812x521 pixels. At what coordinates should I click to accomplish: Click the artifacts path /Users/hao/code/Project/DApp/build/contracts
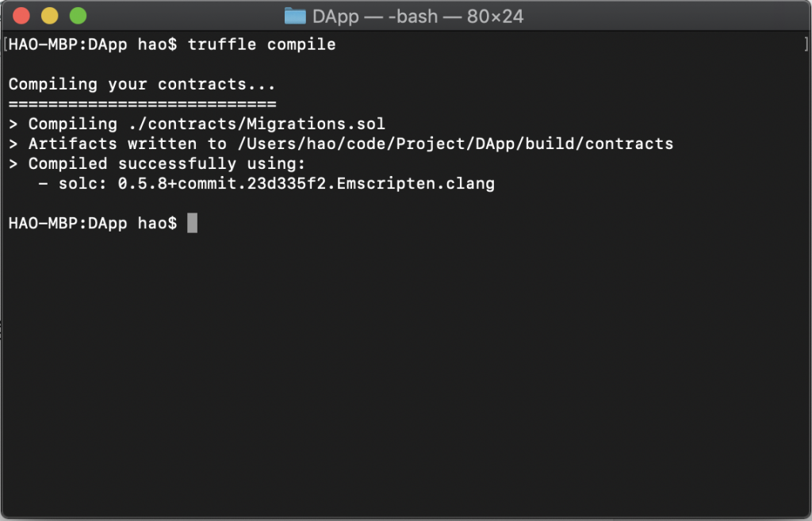454,144
